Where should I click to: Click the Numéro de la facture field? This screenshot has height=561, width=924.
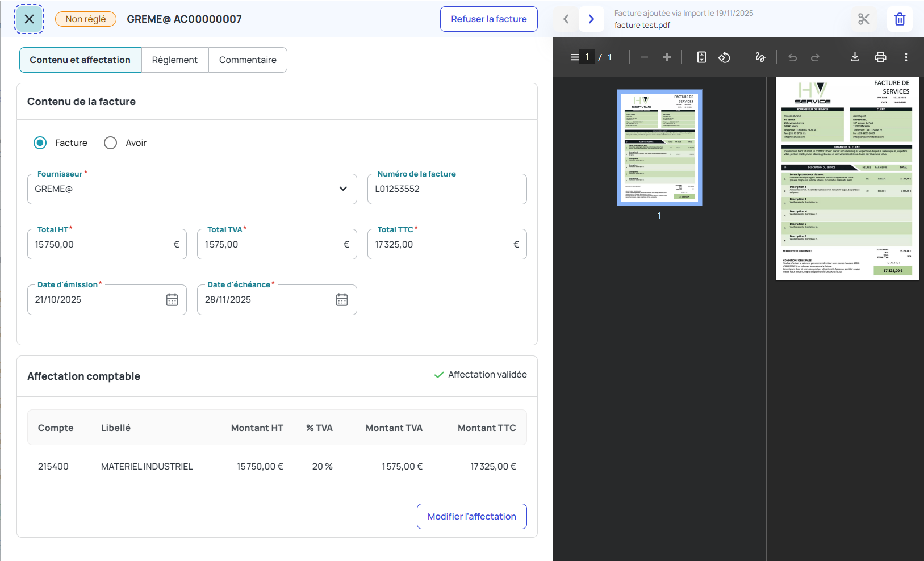(447, 189)
